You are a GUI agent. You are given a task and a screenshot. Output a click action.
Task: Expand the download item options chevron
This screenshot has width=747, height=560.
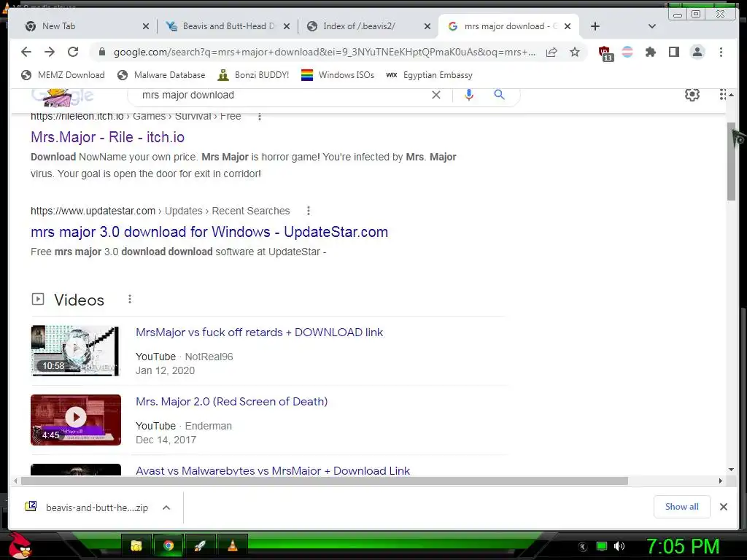pos(166,507)
